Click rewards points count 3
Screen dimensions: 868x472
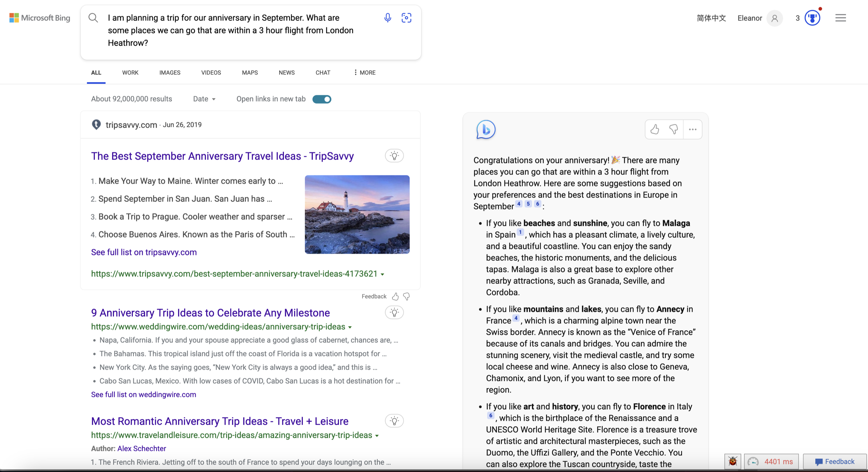pos(797,18)
